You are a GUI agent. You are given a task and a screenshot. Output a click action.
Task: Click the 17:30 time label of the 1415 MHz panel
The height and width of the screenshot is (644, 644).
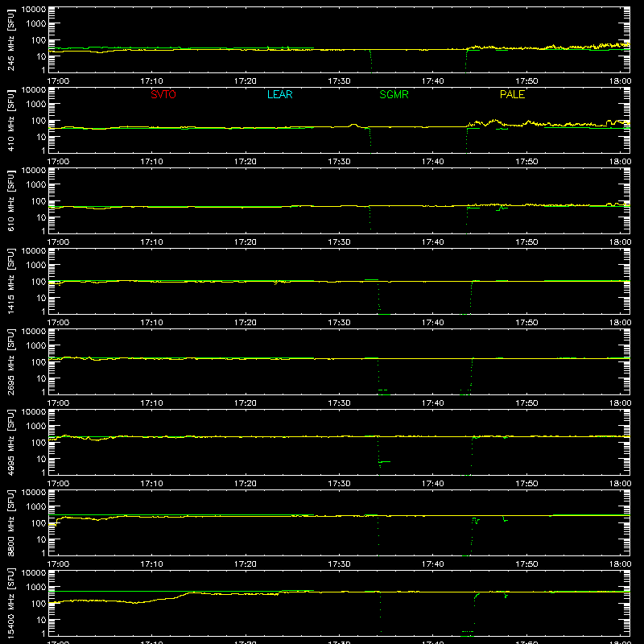[x=339, y=323]
